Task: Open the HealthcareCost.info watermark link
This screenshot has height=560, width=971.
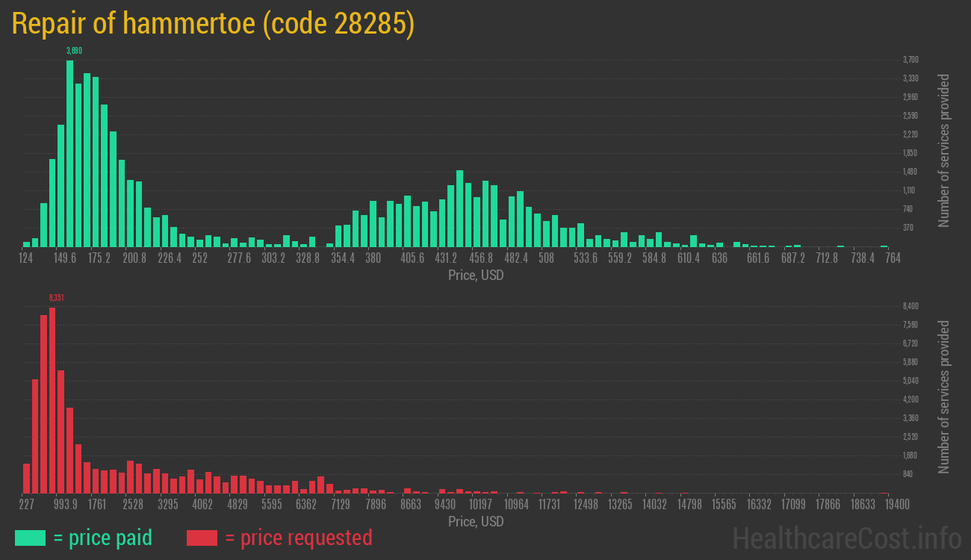Action: point(846,538)
